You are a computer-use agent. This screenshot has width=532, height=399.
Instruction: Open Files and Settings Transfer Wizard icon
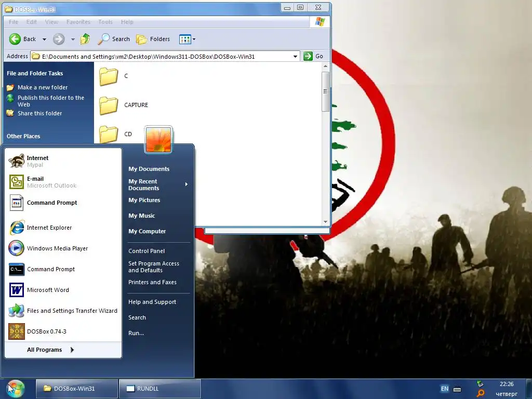(16, 311)
